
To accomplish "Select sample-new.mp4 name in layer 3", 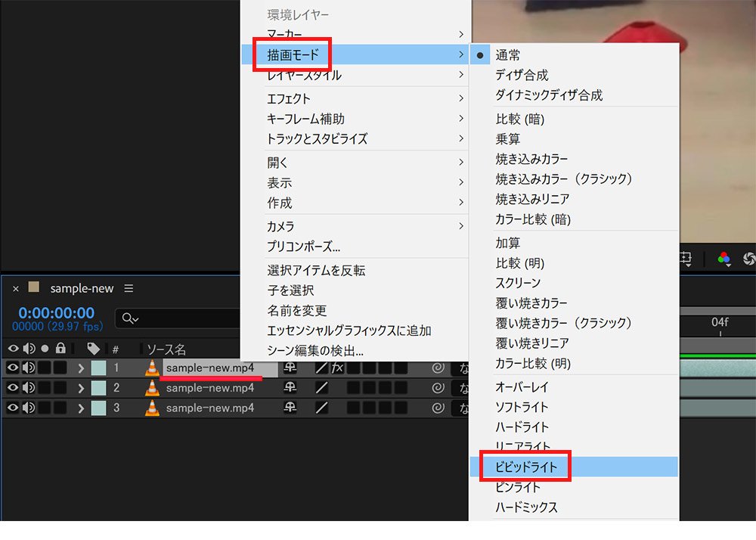I will (209, 408).
